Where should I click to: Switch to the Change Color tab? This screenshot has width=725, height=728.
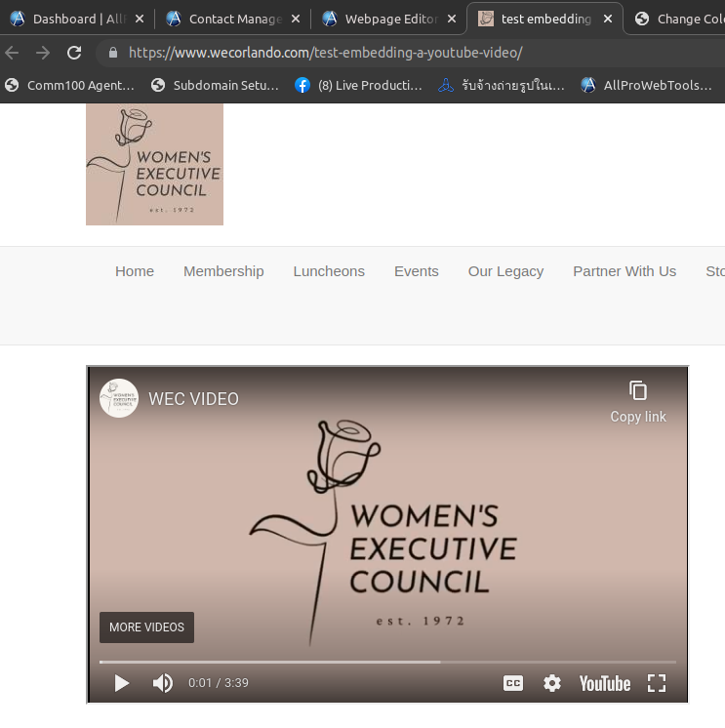(680, 20)
